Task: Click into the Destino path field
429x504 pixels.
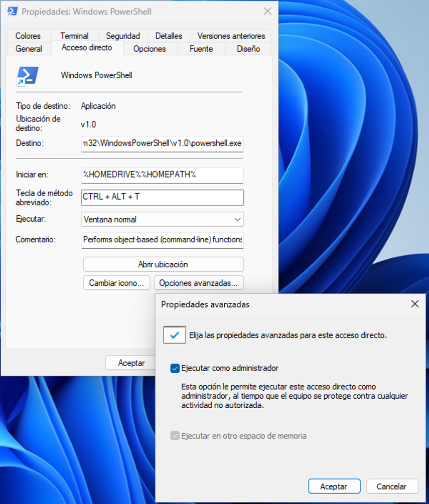Action: [x=163, y=143]
